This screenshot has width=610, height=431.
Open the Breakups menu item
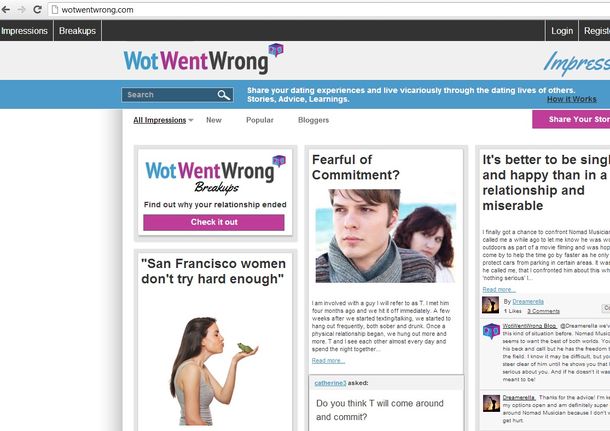coord(77,31)
